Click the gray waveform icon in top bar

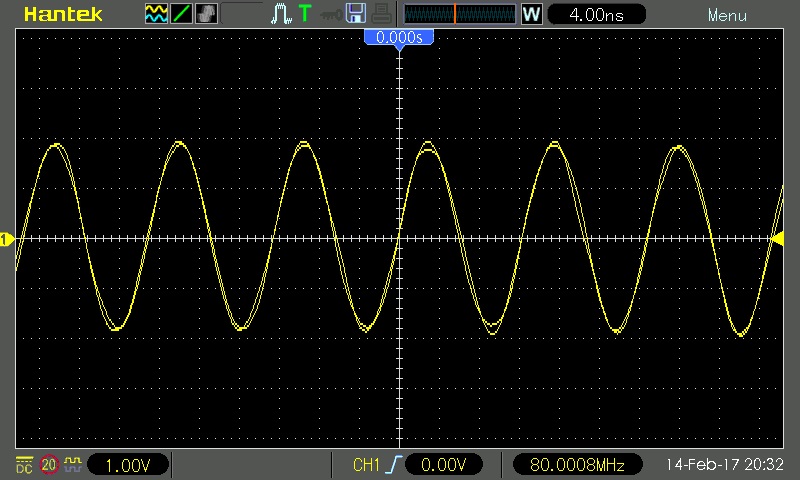click(206, 14)
